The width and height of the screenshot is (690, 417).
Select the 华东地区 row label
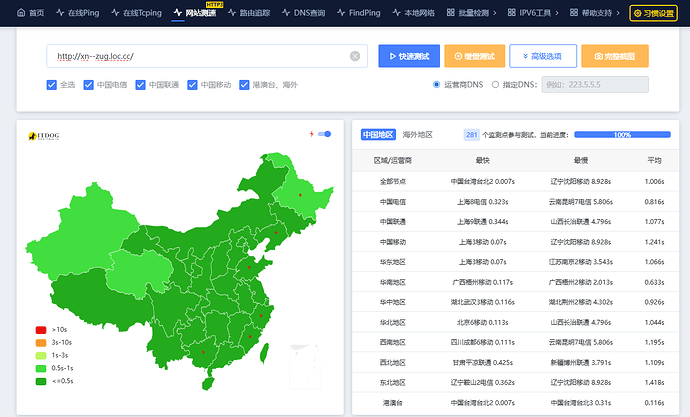click(x=393, y=262)
